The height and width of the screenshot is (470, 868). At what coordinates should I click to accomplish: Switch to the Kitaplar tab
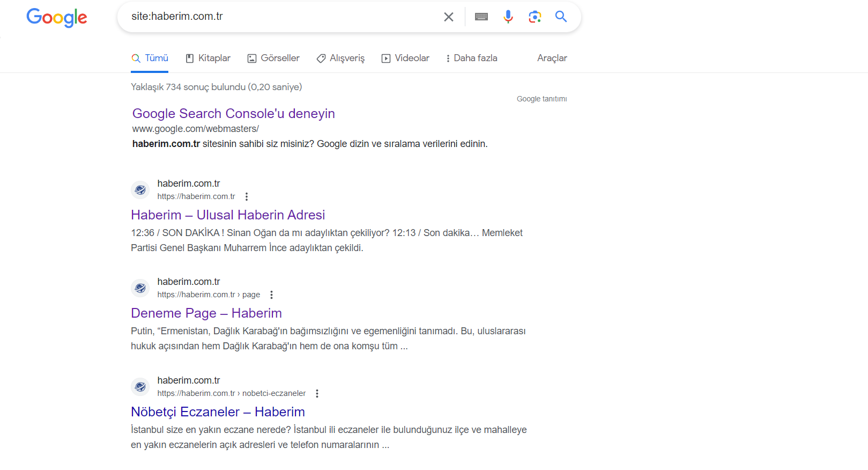coord(208,58)
